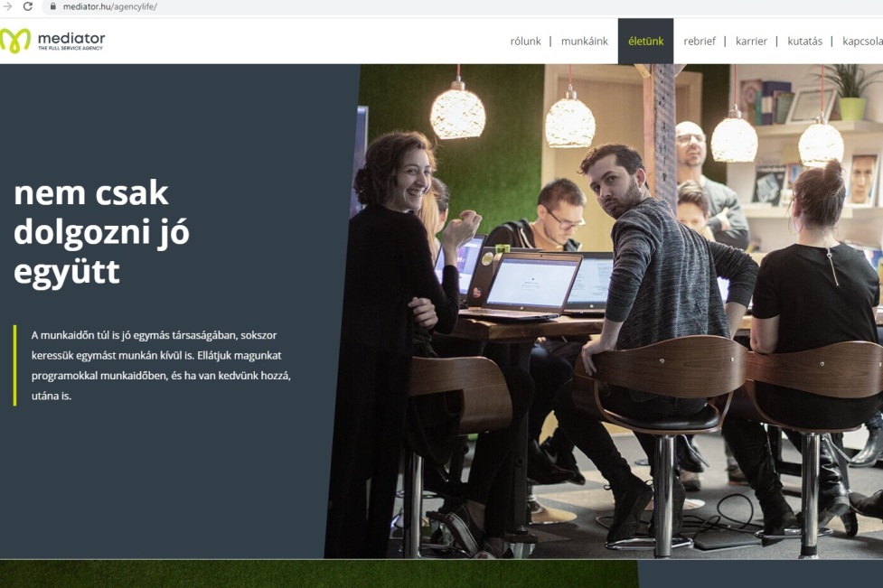Go to the rebrief page
This screenshot has width=883, height=588.
(700, 41)
